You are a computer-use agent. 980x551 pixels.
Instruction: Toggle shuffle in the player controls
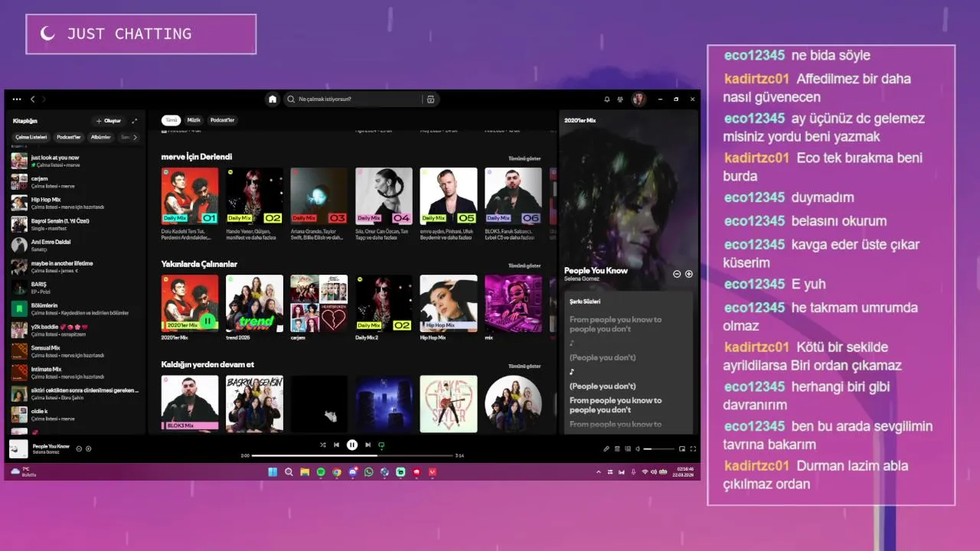click(322, 445)
